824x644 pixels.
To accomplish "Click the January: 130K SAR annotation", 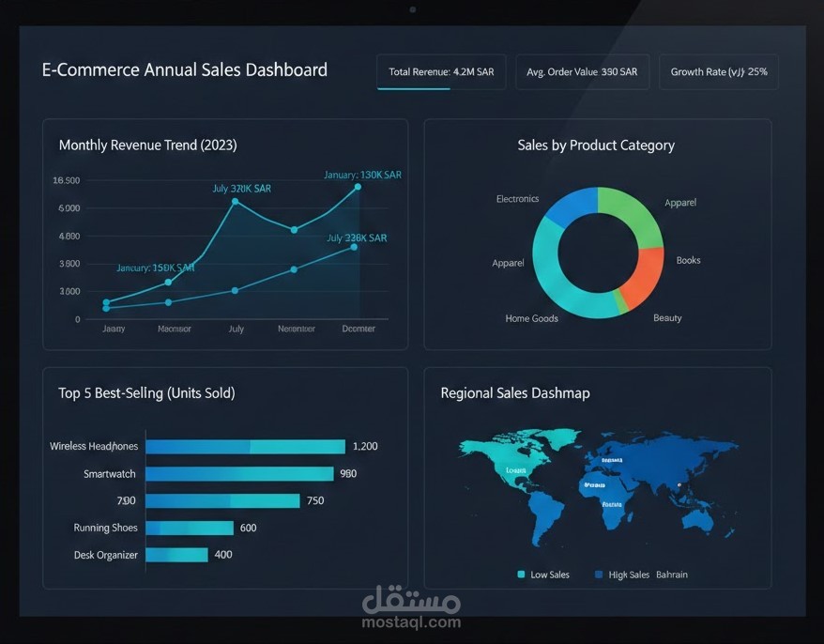I will [x=360, y=175].
